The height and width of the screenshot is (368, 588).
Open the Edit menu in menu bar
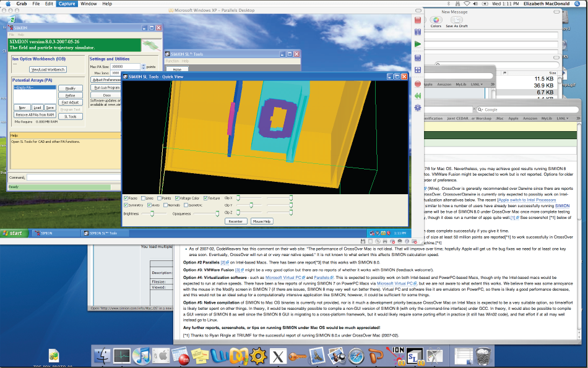click(49, 4)
